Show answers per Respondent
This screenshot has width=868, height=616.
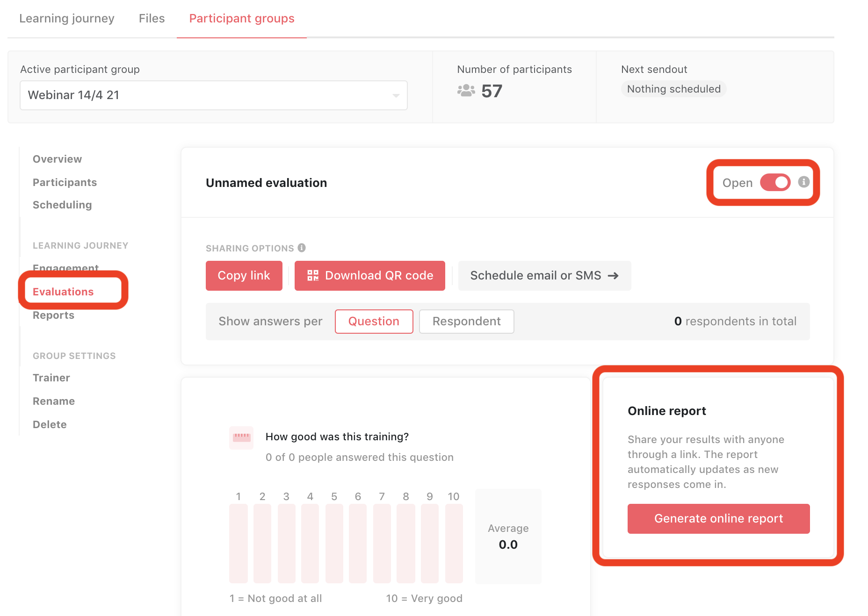point(466,322)
